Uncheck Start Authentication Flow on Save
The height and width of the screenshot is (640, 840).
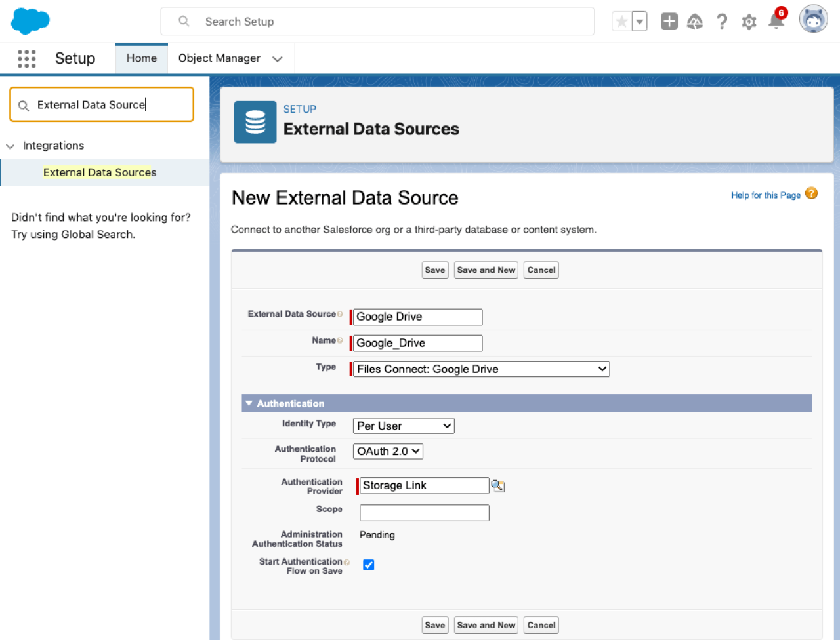pos(369,565)
